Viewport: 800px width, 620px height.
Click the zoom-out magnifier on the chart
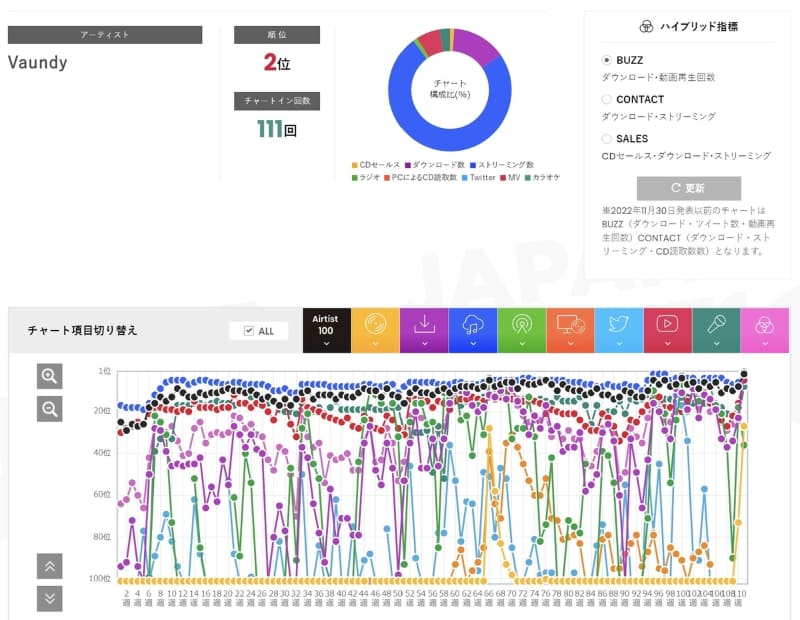tap(49, 408)
